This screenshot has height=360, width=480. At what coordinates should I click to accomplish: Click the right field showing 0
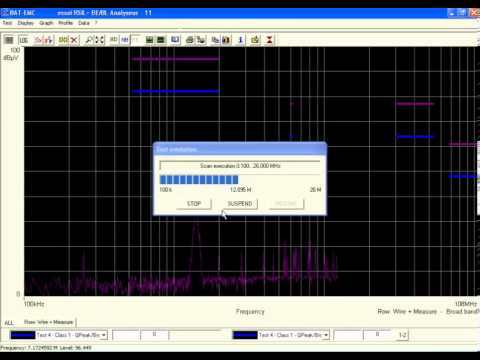point(377,335)
